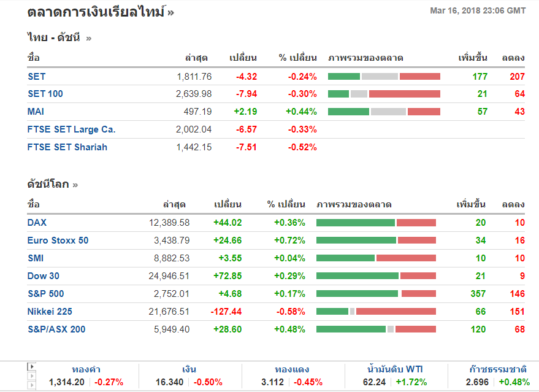The width and height of the screenshot is (539, 392).
Task: Click the เพิ่มขึ้น column header in world indices table
Action: point(471,204)
